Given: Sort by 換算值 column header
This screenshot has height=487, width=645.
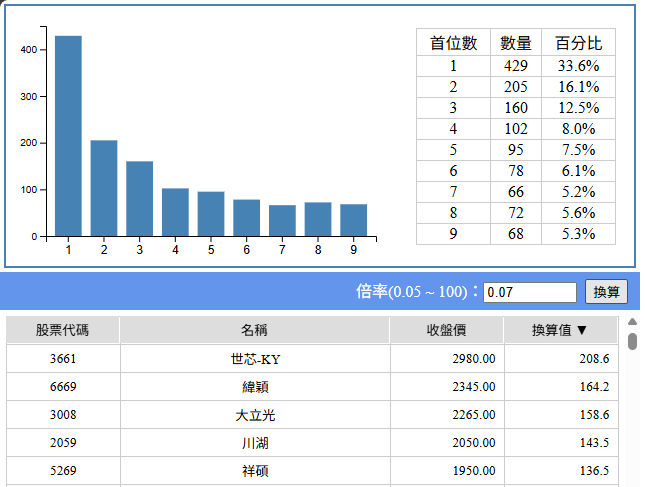Looking at the screenshot, I should [x=560, y=331].
